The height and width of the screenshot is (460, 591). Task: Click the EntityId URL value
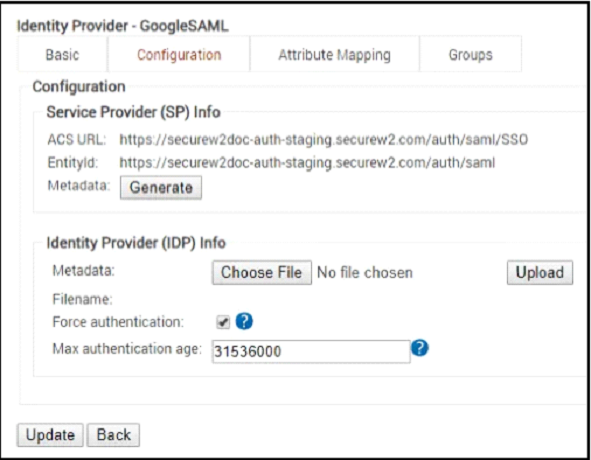click(x=307, y=163)
